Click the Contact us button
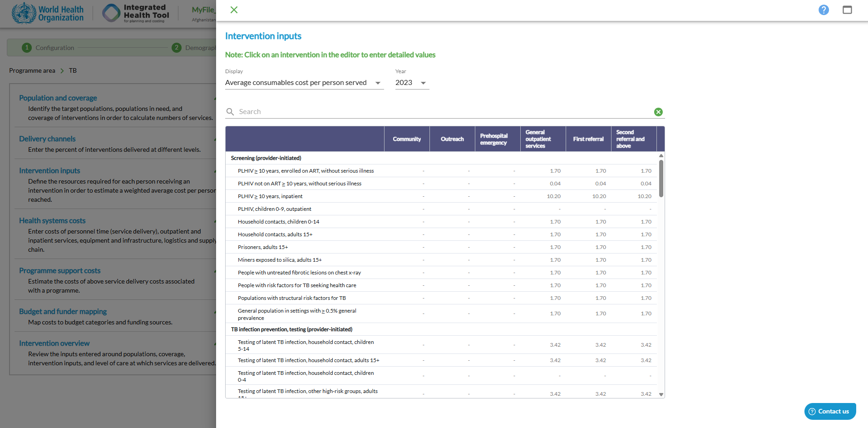Viewport: 868px width, 428px height. (x=829, y=411)
